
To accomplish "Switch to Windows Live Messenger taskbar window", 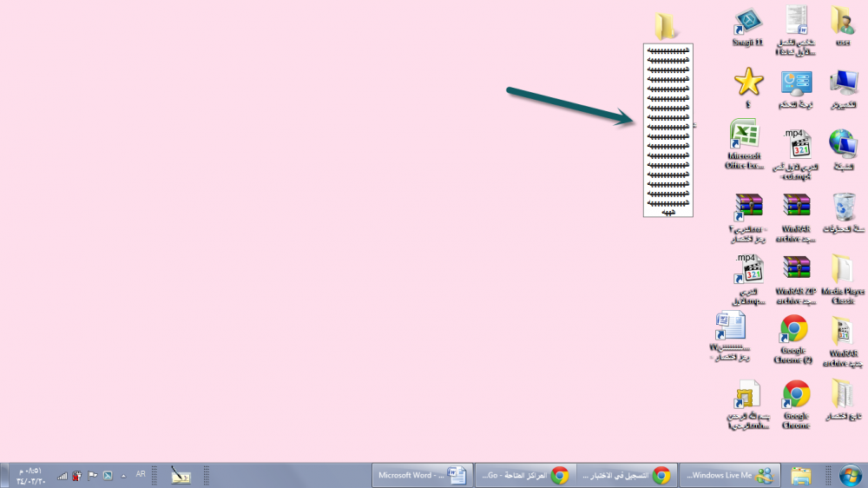I will click(x=729, y=475).
